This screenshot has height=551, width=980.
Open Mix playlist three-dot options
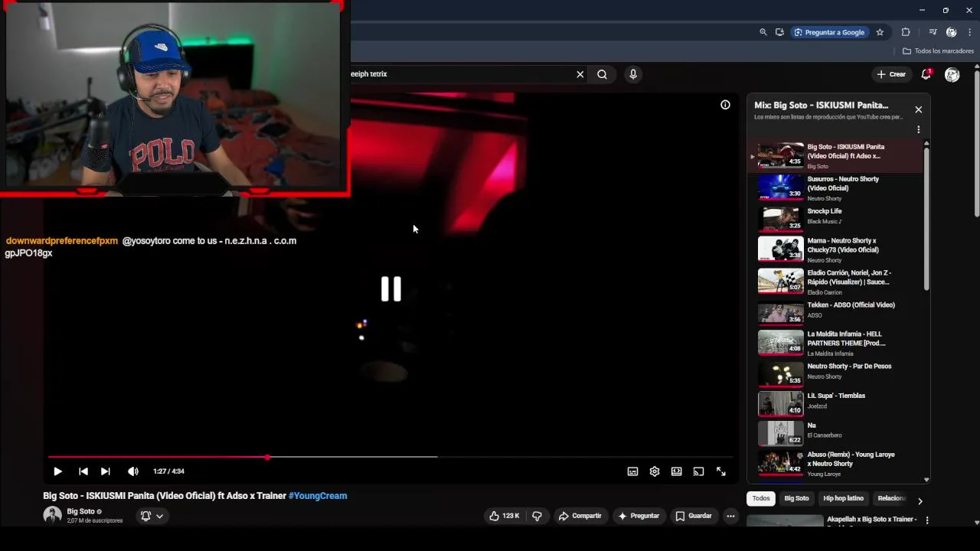click(x=919, y=130)
